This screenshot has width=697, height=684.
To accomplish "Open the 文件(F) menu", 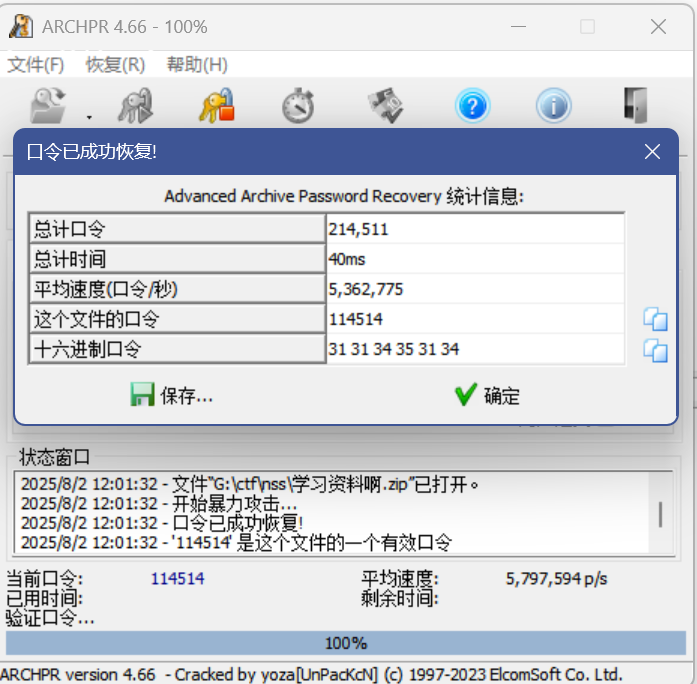I will (36, 65).
